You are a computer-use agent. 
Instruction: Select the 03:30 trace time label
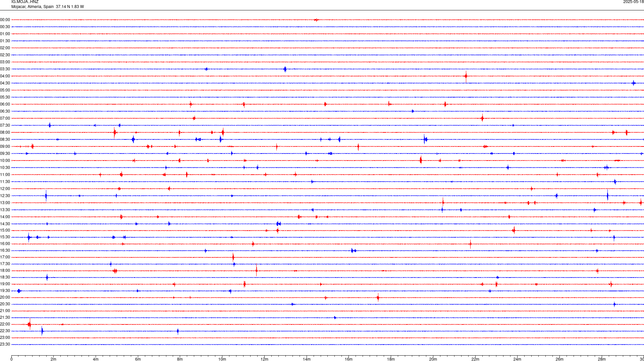5,69
